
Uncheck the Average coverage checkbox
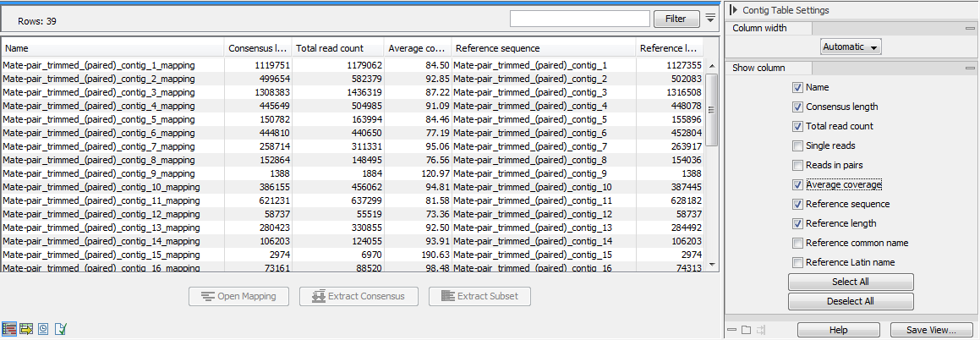797,184
